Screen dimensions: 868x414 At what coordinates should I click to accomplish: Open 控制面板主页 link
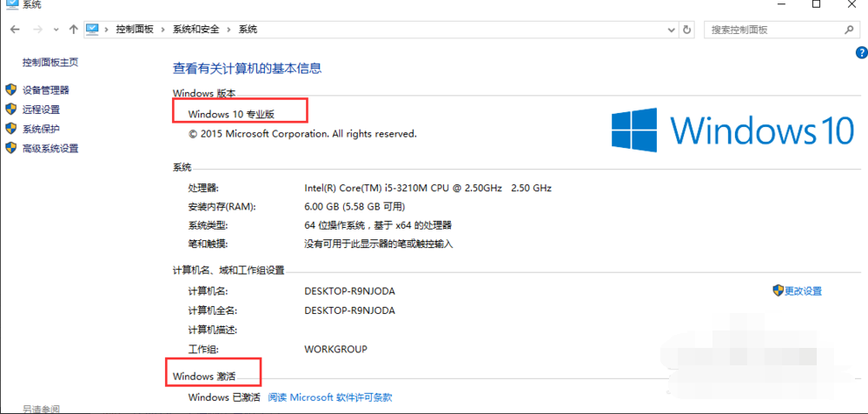coord(50,63)
